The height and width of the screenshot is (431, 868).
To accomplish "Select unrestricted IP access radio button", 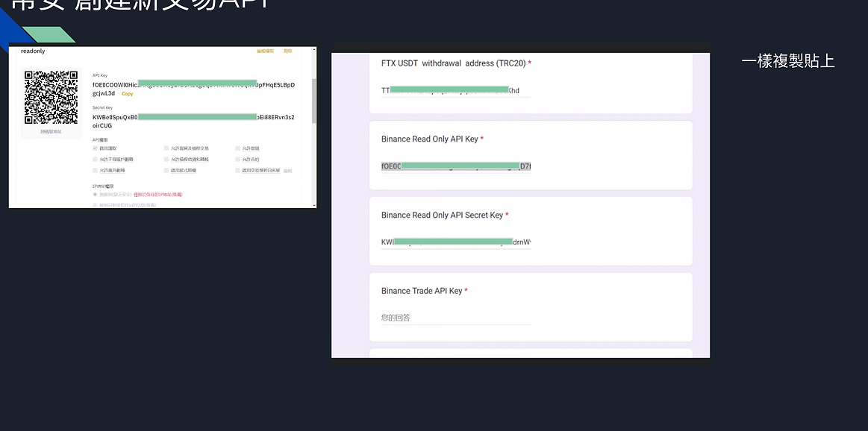I will click(96, 195).
